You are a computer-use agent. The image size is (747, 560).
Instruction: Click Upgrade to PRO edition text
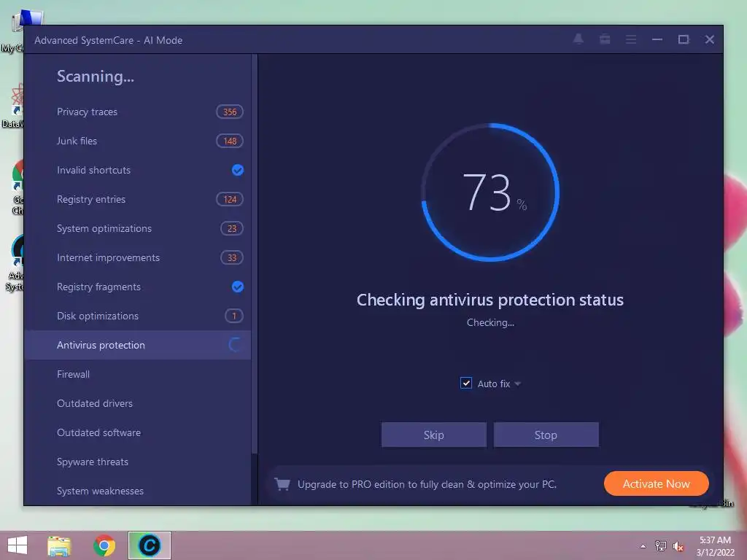click(427, 484)
